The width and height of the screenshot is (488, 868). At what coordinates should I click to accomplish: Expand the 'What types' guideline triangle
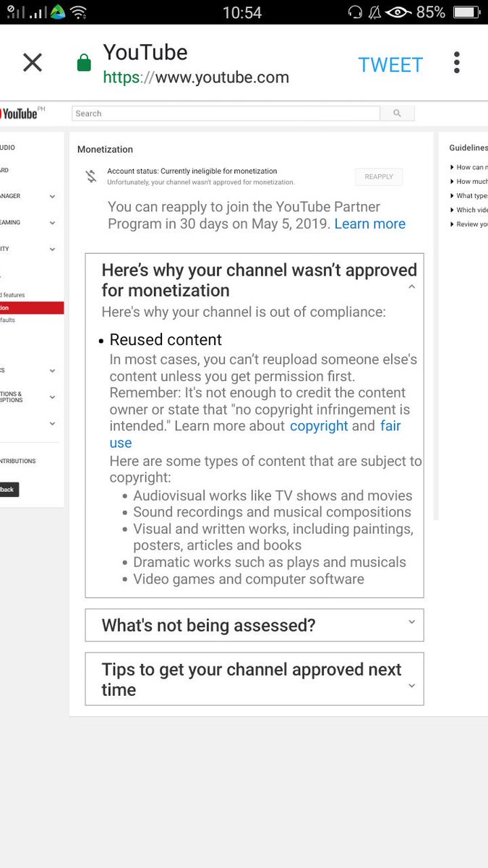point(452,196)
